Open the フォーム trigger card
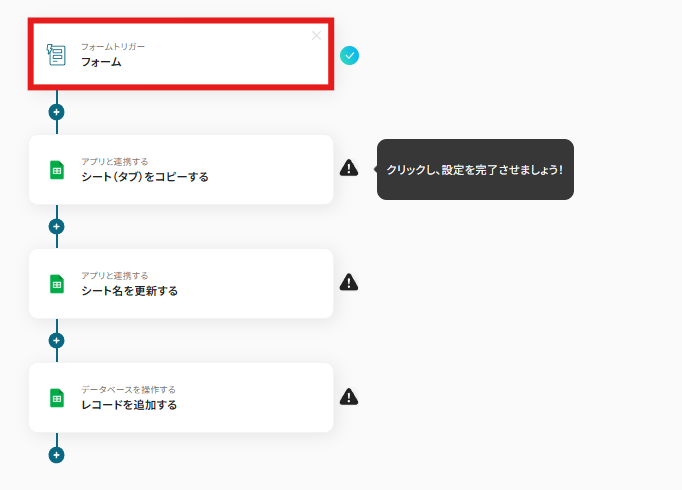682x490 pixels. point(181,54)
